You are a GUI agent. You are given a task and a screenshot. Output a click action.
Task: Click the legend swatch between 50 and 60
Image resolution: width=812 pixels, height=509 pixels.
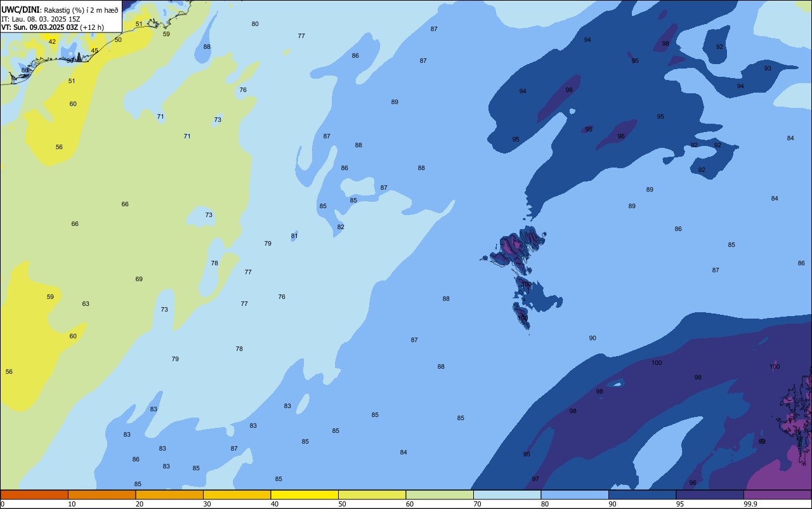pos(372,494)
